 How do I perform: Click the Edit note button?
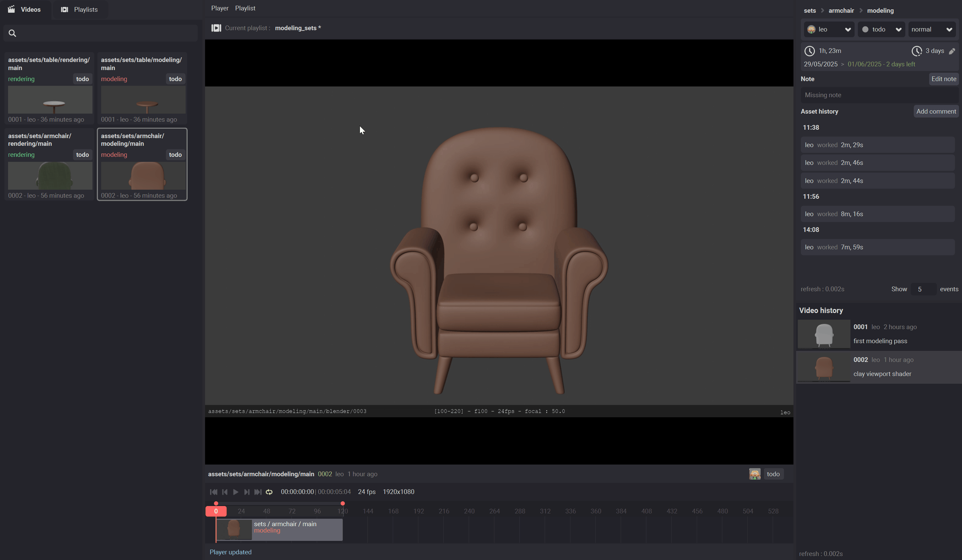coord(943,79)
